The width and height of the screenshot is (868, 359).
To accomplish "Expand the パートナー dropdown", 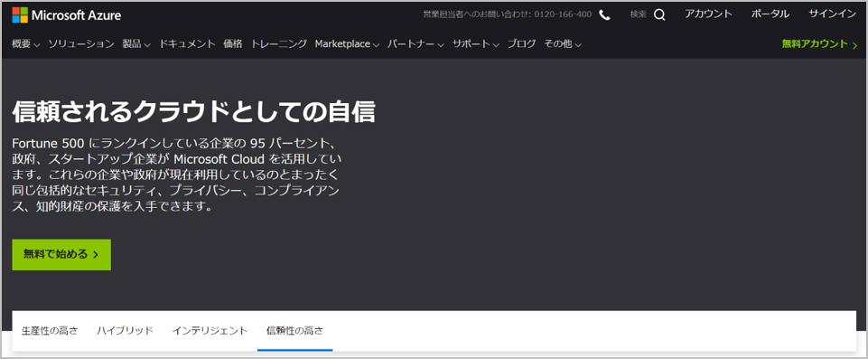I will point(415,43).
